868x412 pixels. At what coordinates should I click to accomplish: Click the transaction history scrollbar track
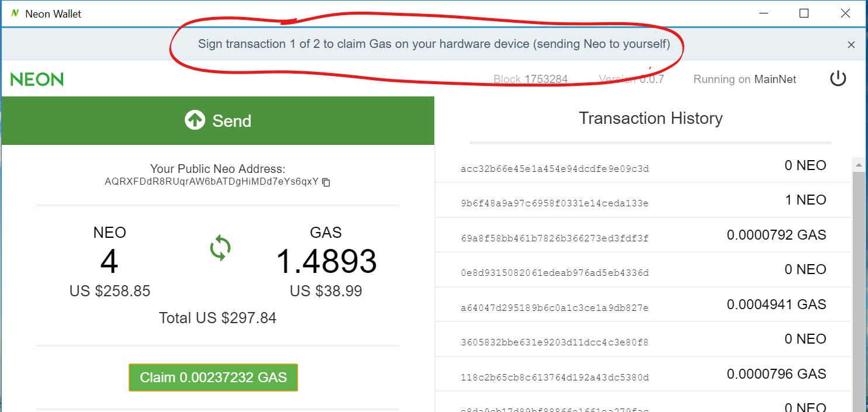(857, 292)
